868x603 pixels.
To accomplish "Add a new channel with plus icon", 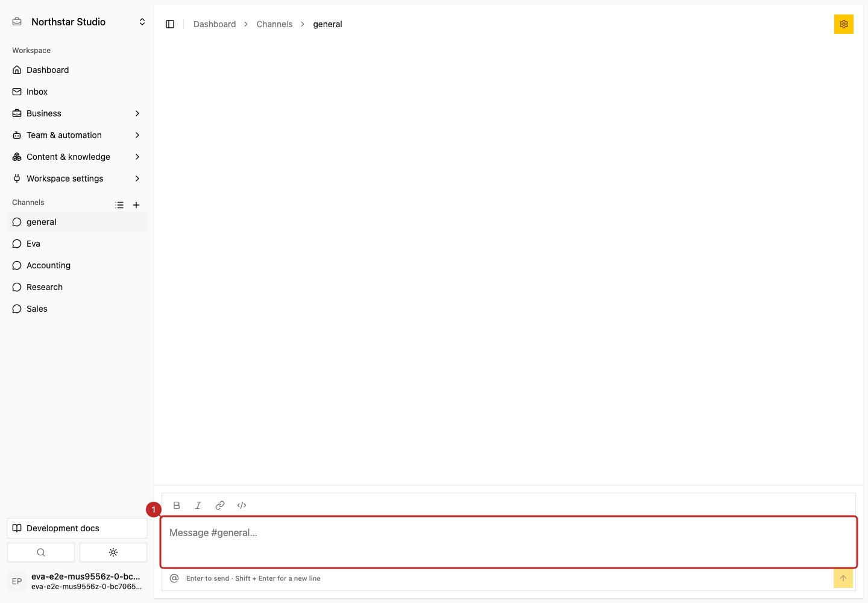I will [x=136, y=205].
